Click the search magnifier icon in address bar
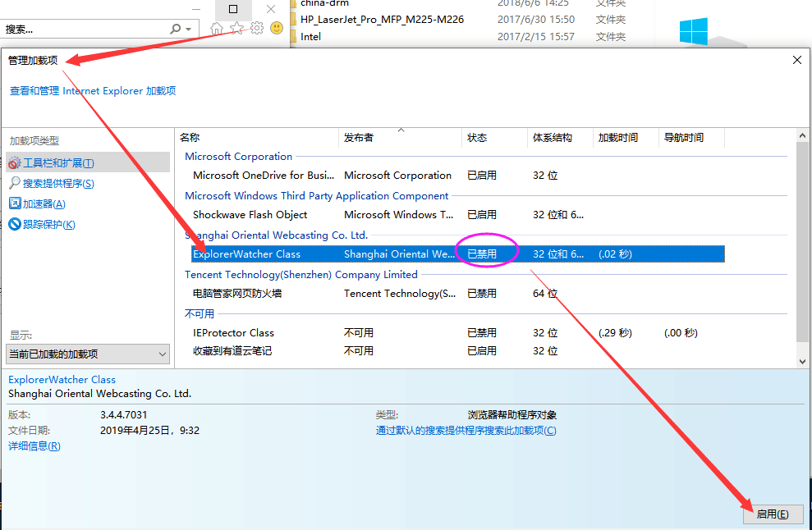Viewport: 812px width, 530px height. coord(175,29)
